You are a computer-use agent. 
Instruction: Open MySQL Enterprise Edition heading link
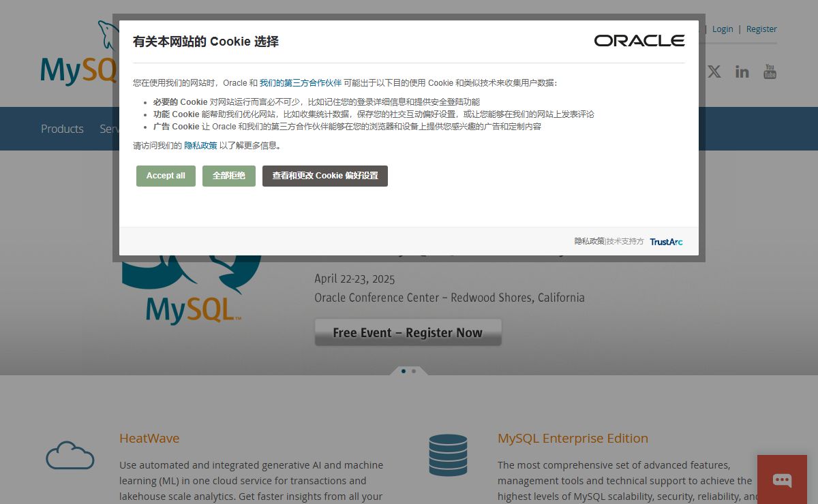[x=573, y=438]
